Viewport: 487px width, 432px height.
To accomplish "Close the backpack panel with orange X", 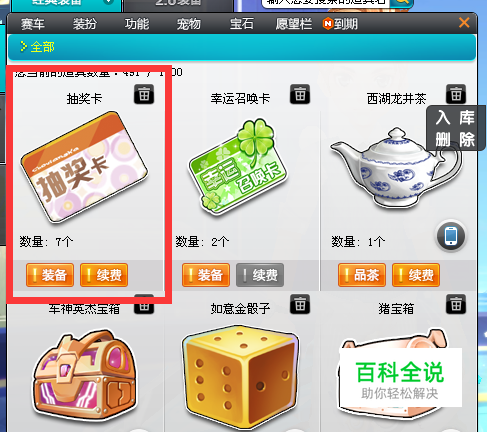I will (464, 23).
